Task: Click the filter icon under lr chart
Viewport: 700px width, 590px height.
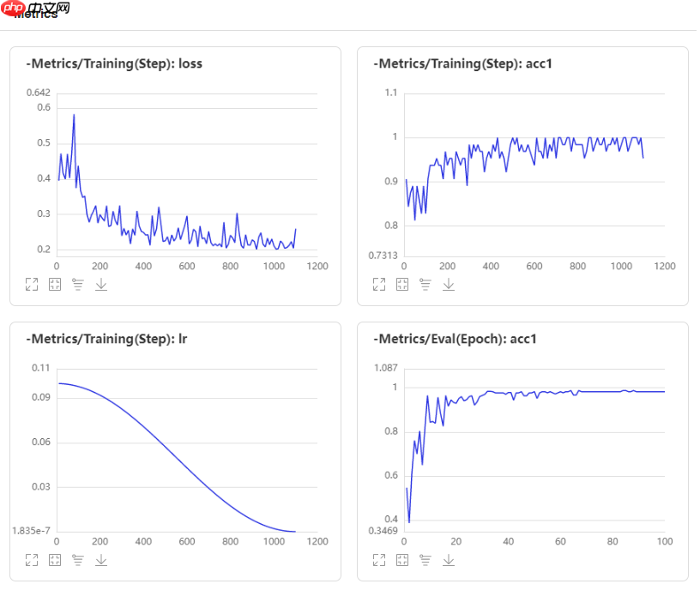Action: [x=78, y=560]
